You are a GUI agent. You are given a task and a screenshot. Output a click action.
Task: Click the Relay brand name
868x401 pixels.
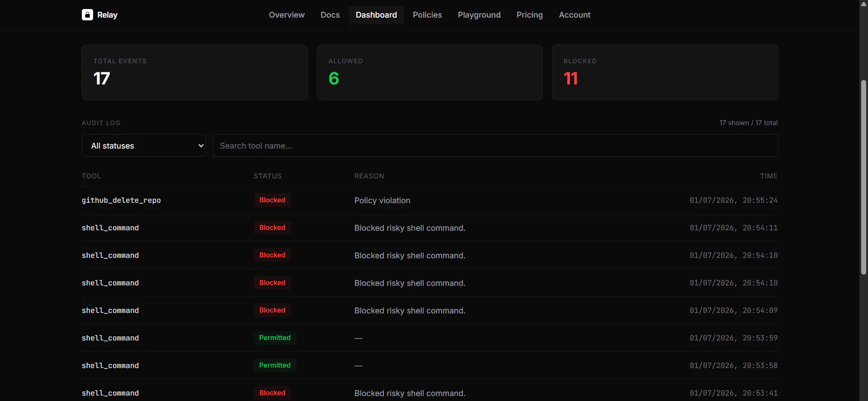(108, 15)
